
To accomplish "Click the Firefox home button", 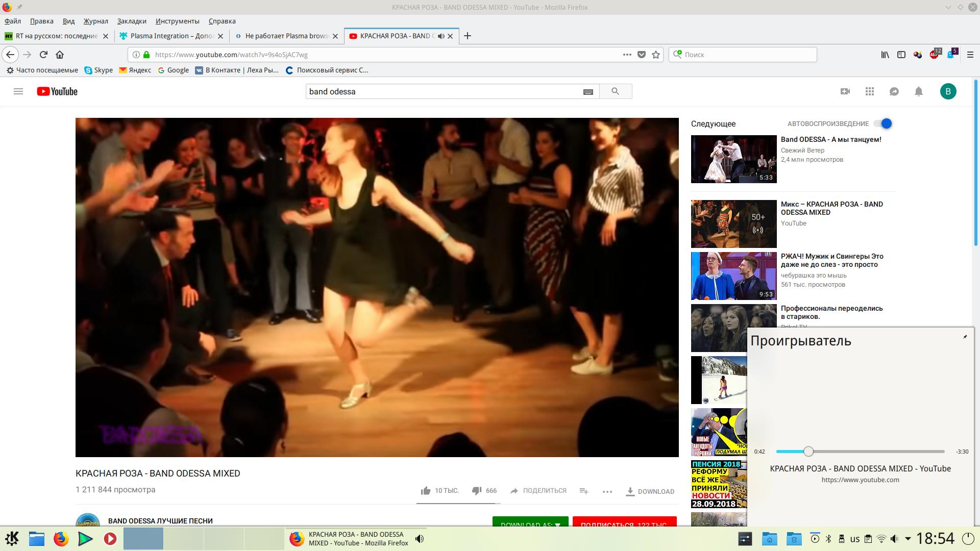I will point(60,55).
